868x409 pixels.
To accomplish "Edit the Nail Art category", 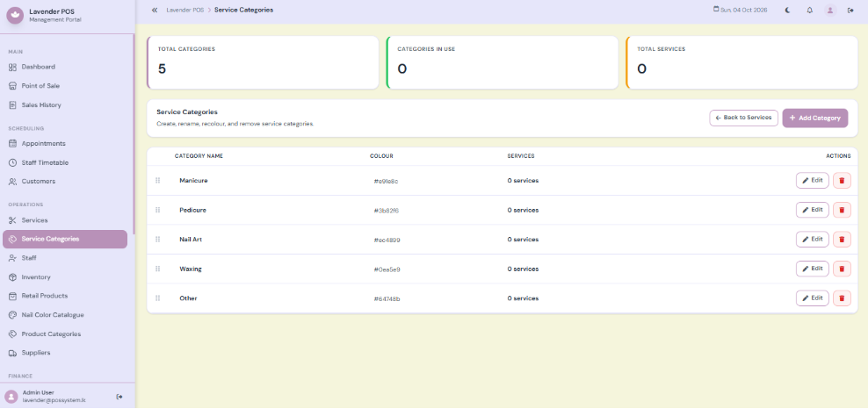I will point(813,239).
